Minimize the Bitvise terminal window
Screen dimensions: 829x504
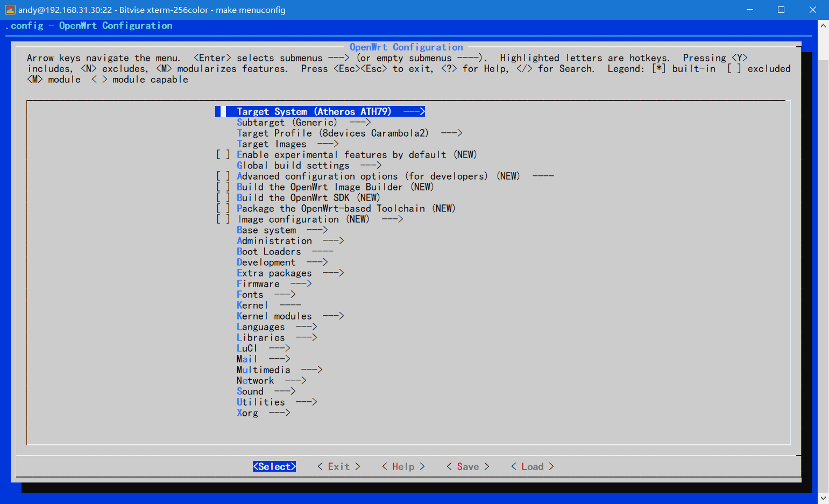click(x=749, y=10)
